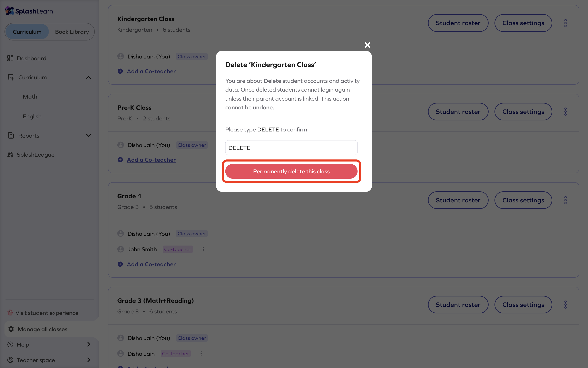
Task: Click the Reports document icon
Action: point(11,135)
